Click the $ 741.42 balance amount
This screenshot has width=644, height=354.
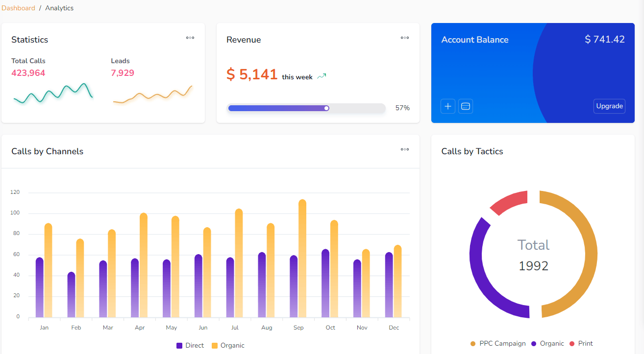coord(605,39)
